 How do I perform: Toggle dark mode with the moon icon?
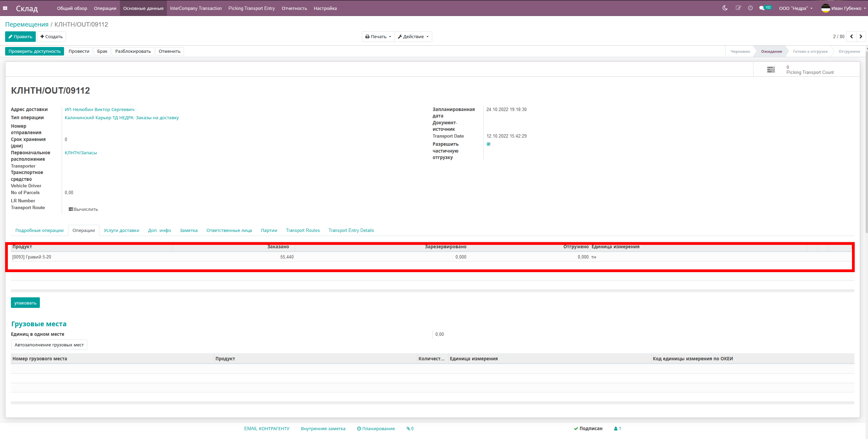click(x=725, y=8)
